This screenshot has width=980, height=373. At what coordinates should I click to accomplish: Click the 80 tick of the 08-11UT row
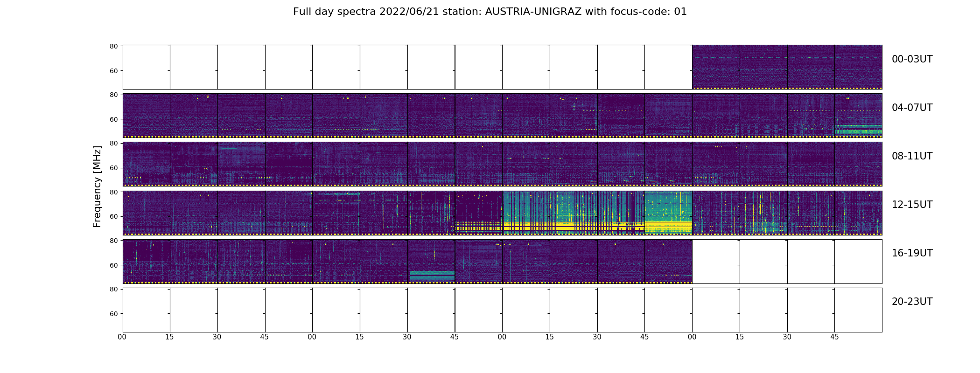(x=113, y=143)
